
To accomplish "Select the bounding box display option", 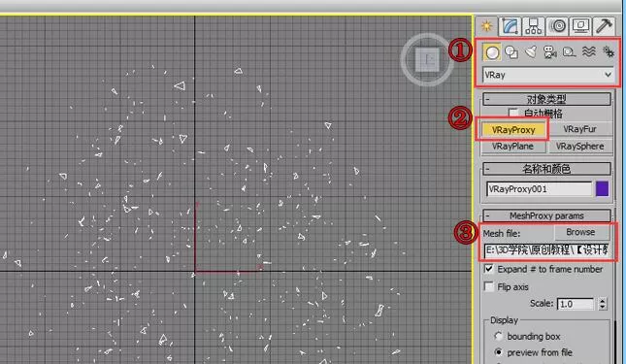I will [498, 336].
